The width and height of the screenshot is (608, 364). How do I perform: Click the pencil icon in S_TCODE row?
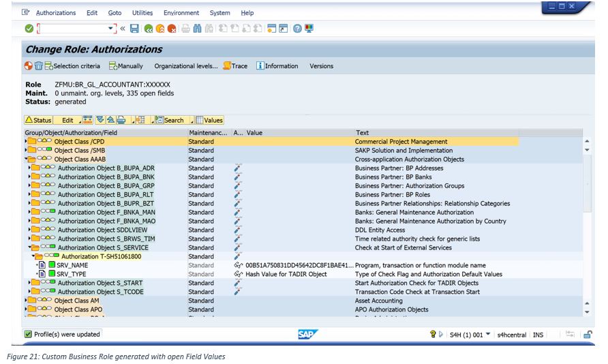(238, 292)
